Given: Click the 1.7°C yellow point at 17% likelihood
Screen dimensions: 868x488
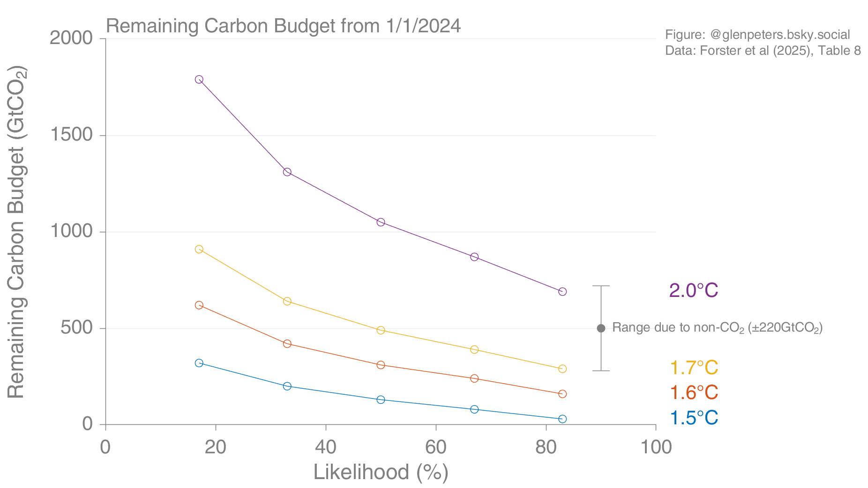Looking at the screenshot, I should coord(199,249).
